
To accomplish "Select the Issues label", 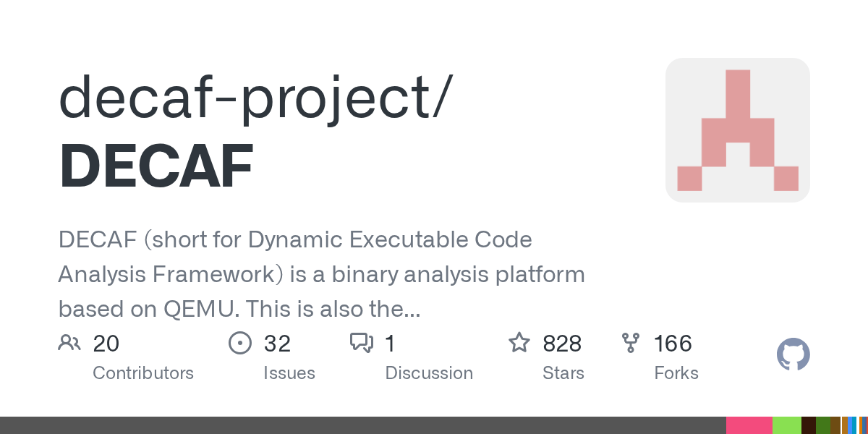I will point(289,373).
